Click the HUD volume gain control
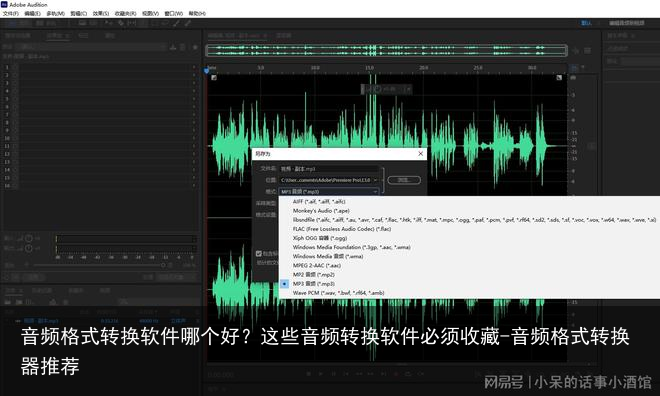Screen dimensions: 660x396 [x=386, y=89]
